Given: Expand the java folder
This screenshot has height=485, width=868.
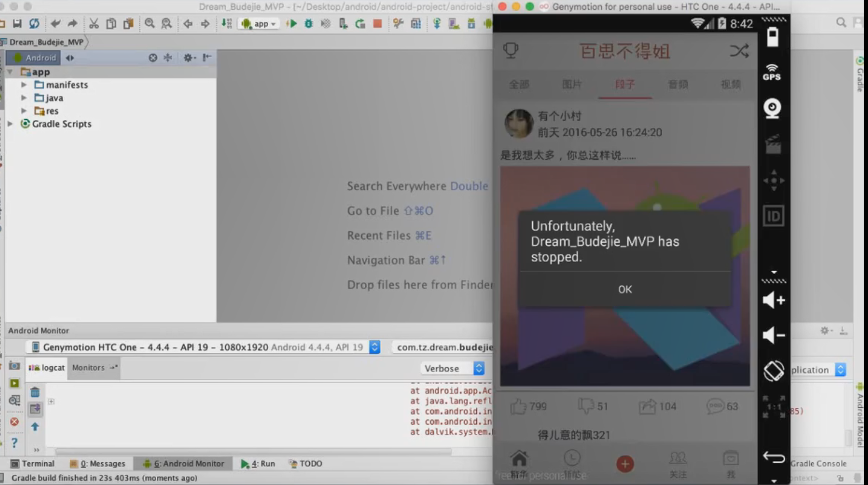Looking at the screenshot, I should point(24,98).
